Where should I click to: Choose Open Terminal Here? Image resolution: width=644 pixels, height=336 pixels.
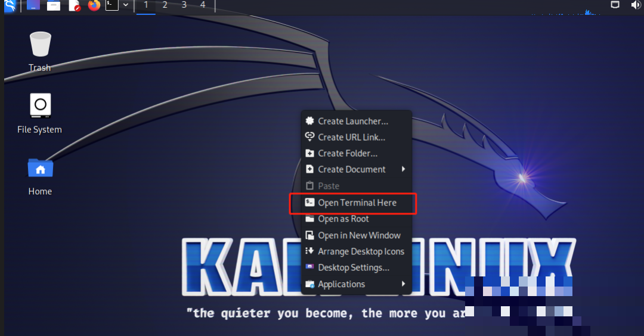tap(357, 203)
